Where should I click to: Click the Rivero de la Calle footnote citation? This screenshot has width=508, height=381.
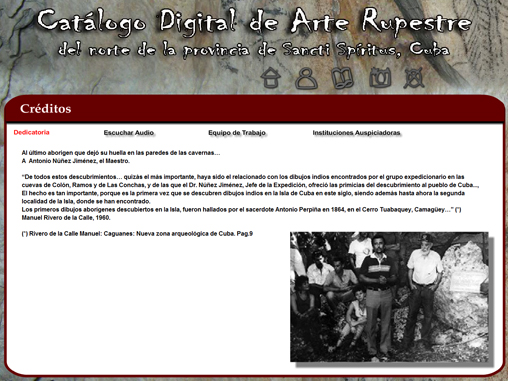click(137, 234)
